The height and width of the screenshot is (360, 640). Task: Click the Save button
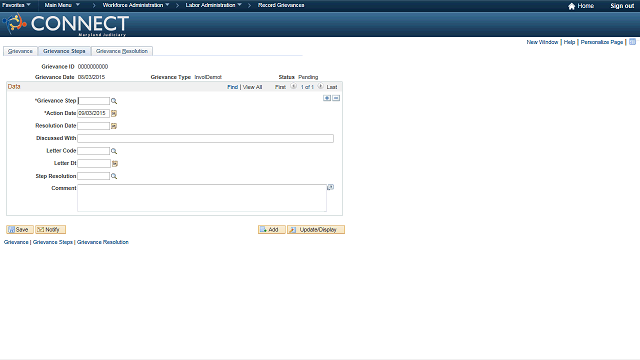[x=20, y=229]
